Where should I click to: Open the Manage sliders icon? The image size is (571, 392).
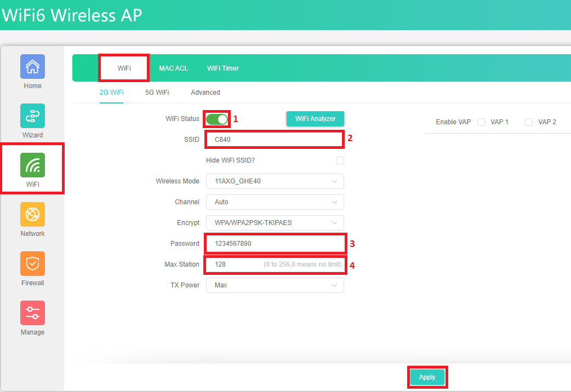coord(32,313)
